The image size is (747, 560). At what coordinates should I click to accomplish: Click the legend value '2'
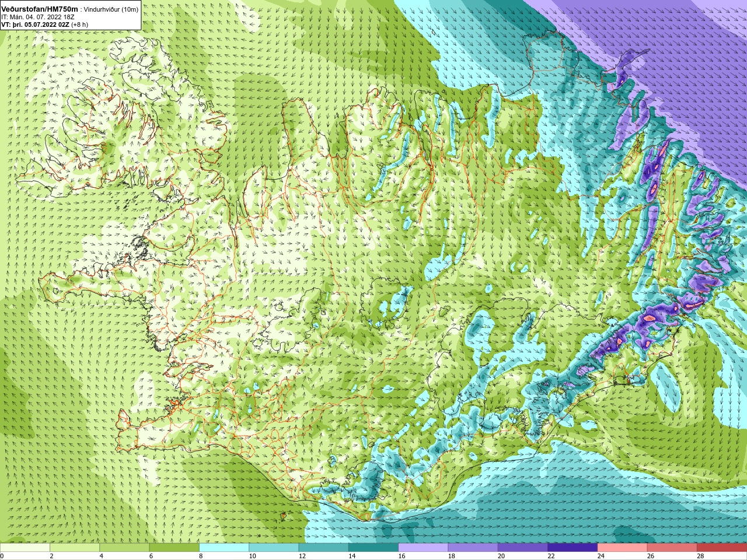pyautogui.click(x=51, y=556)
